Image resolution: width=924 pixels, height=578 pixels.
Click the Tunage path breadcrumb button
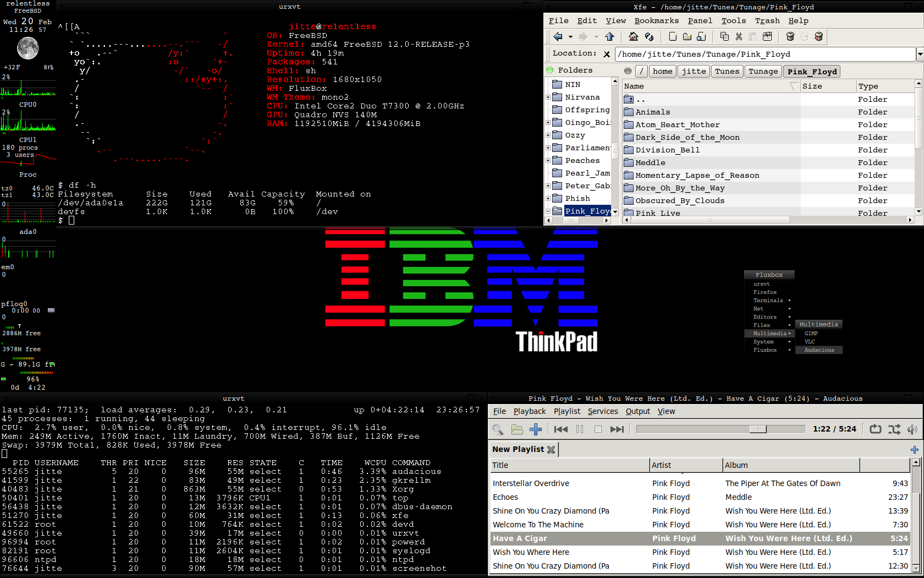coord(763,72)
